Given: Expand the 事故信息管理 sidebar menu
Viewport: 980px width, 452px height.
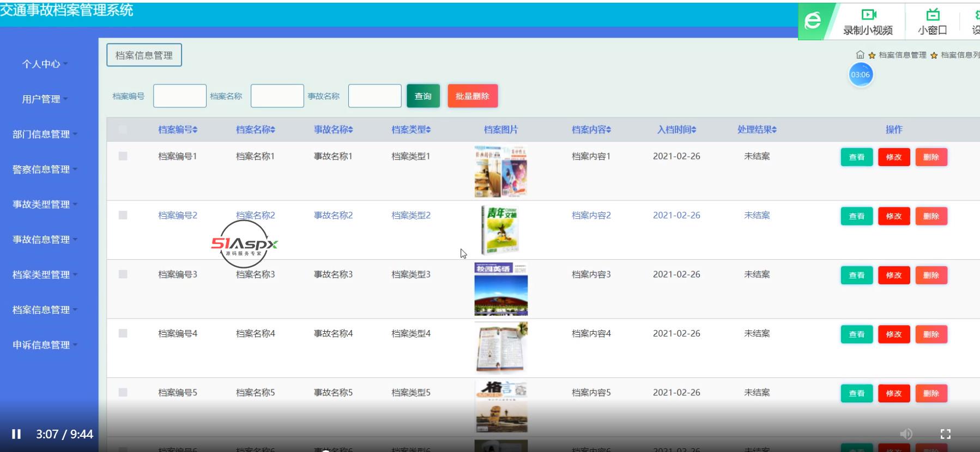Looking at the screenshot, I should 45,240.
